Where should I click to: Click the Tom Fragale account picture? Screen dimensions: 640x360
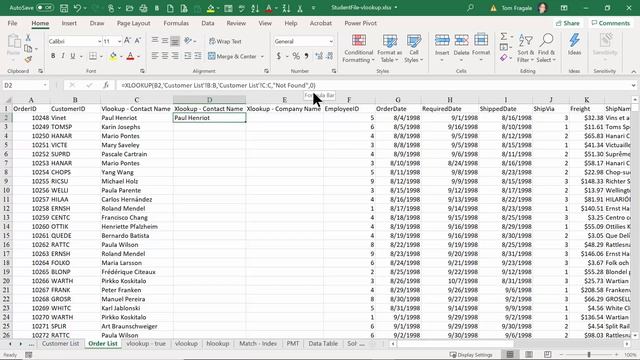543,8
